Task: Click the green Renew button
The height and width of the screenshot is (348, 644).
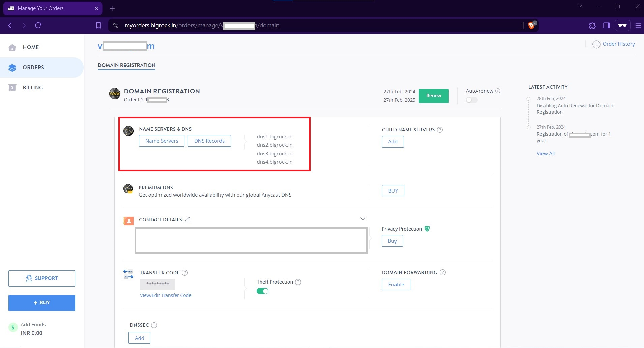Action: tap(433, 96)
